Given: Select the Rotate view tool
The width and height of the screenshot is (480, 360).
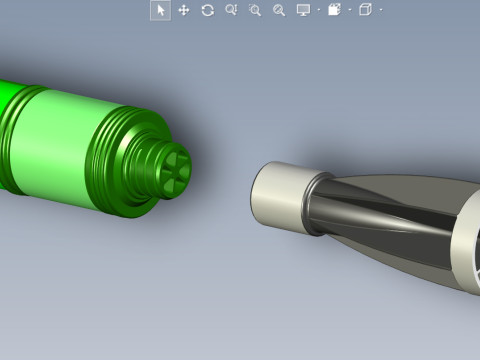Looking at the screenshot, I should 208,10.
